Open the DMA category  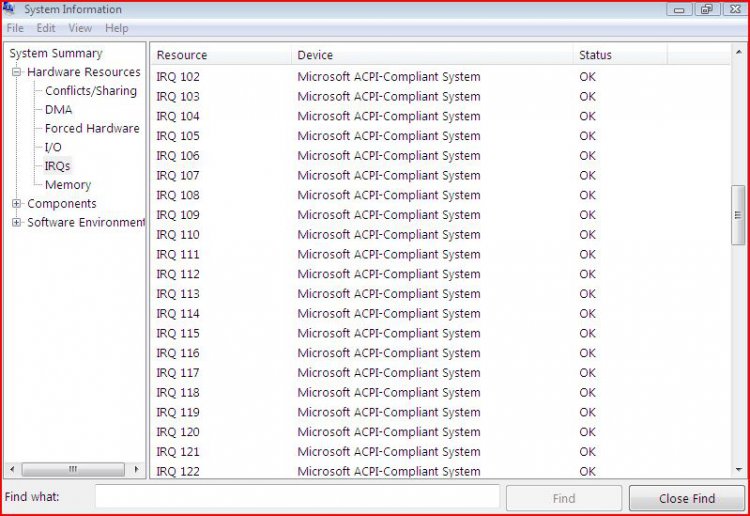[x=58, y=110]
